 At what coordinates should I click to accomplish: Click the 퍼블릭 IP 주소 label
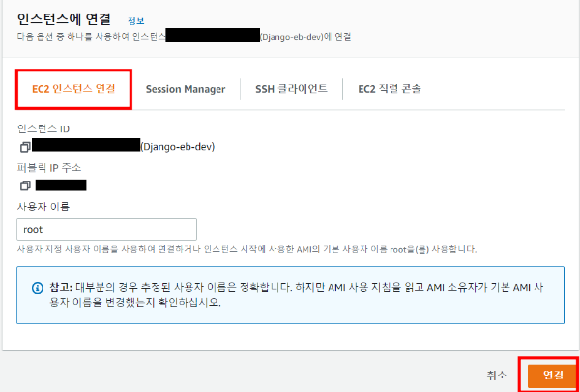tap(49, 168)
